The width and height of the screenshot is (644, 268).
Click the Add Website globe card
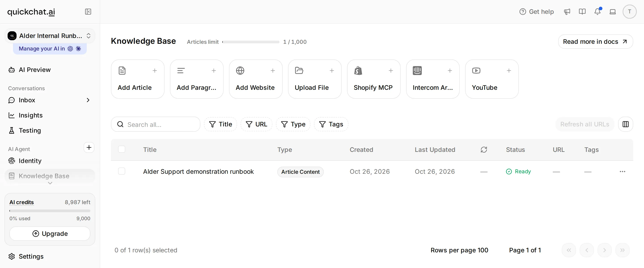tap(256, 79)
